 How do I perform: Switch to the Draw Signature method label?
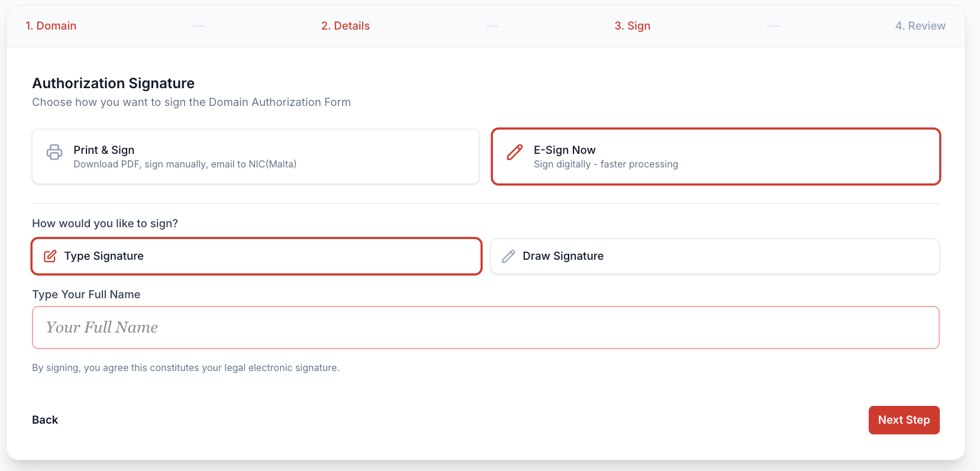[563, 256]
